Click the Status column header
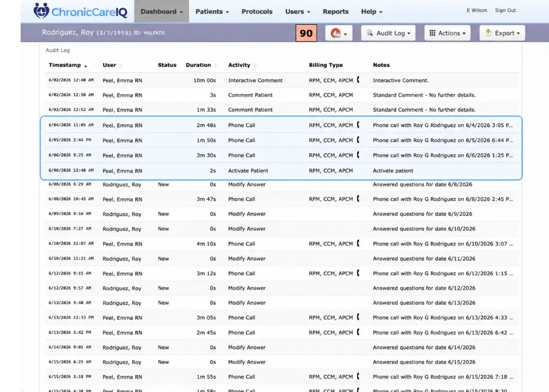The width and height of the screenshot is (549, 392). (x=167, y=65)
